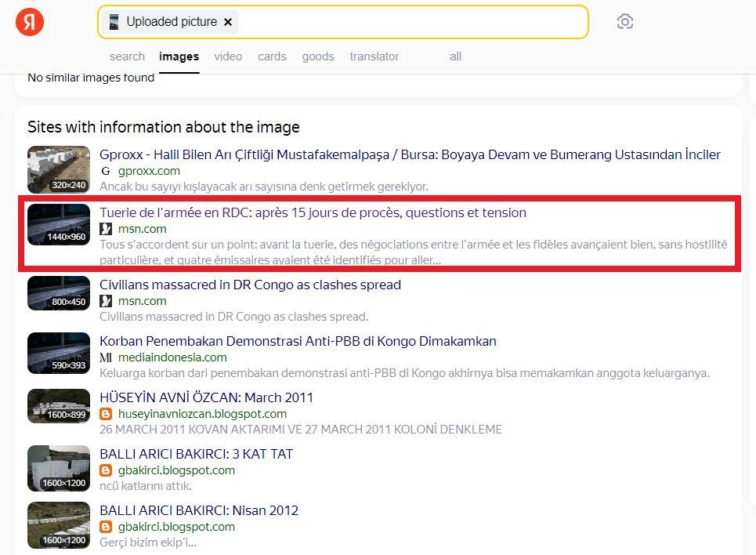756x555 pixels.
Task: Click msn.com link under Tuerie de l'armée
Action: (143, 229)
